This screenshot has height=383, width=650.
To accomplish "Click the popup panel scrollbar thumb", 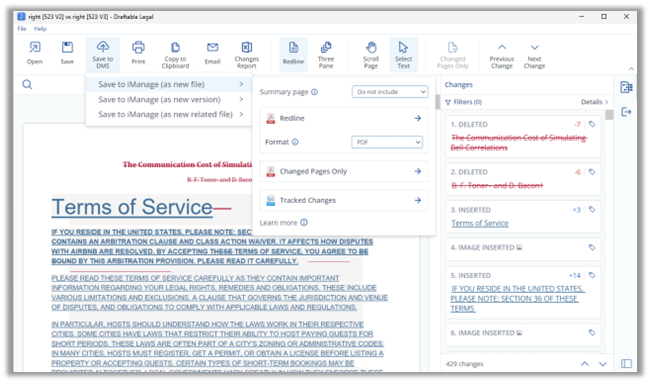I will click(437, 102).
